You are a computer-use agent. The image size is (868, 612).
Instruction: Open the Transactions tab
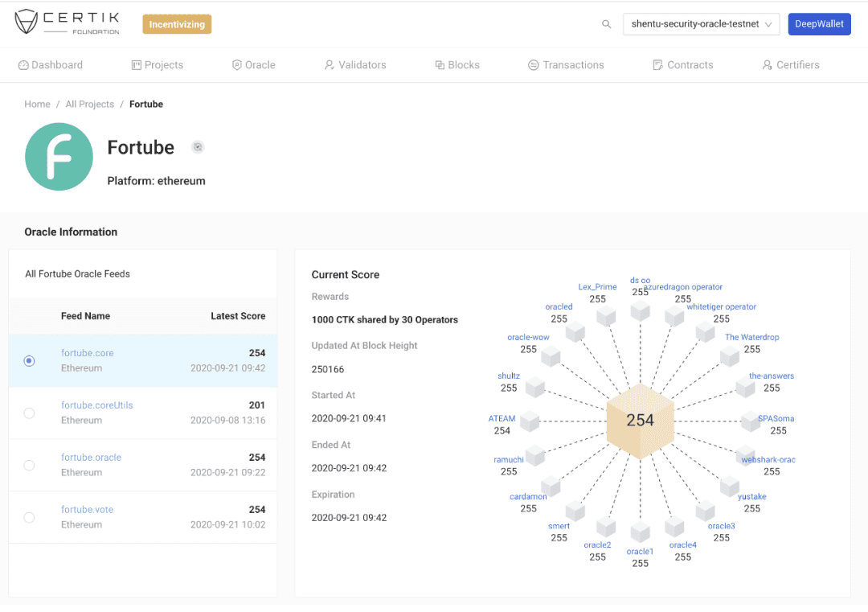pyautogui.click(x=566, y=65)
